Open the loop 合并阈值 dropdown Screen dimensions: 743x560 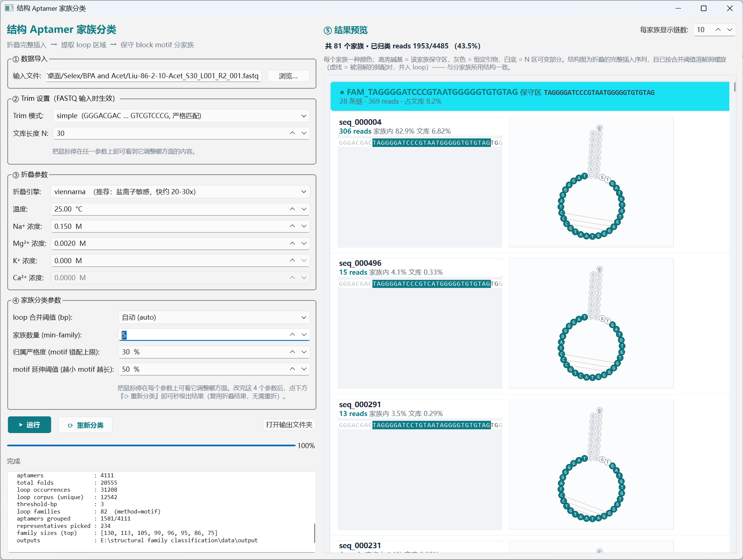214,317
